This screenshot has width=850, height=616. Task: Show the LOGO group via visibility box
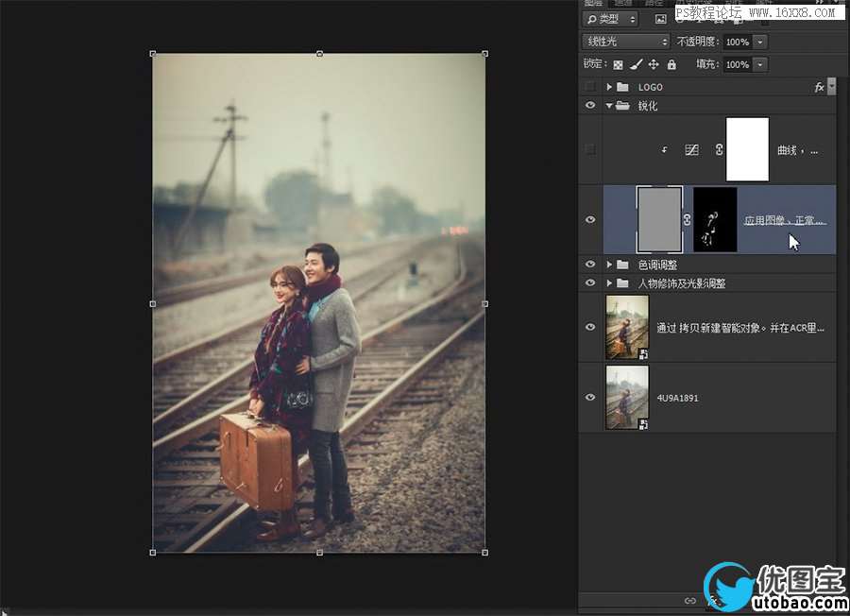point(590,87)
